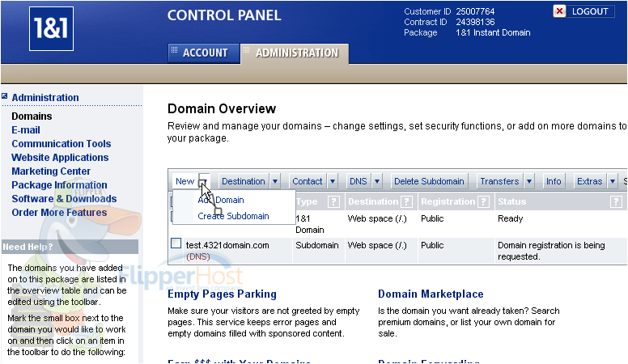
Task: Switch to the ADMINISTRATION tab
Action: click(x=296, y=53)
